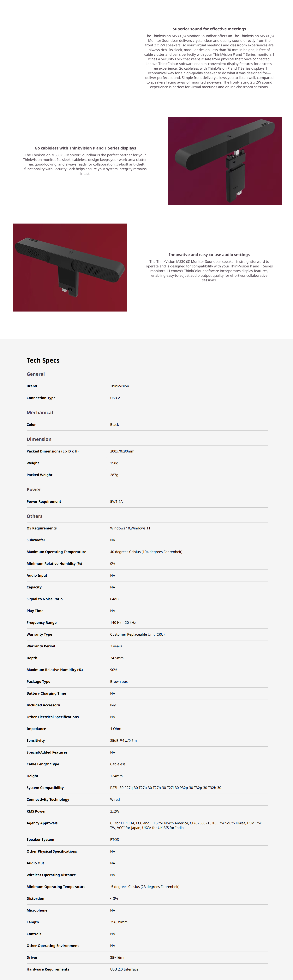Click the System Compatibility monitor list value
This screenshot has height=980, width=293.
165,787
